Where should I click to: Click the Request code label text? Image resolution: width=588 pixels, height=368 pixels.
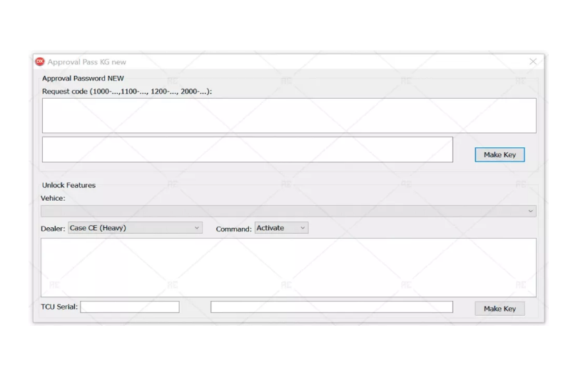click(x=127, y=91)
